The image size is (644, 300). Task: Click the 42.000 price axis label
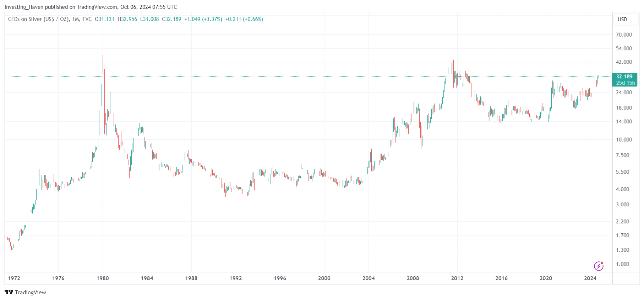click(624, 62)
